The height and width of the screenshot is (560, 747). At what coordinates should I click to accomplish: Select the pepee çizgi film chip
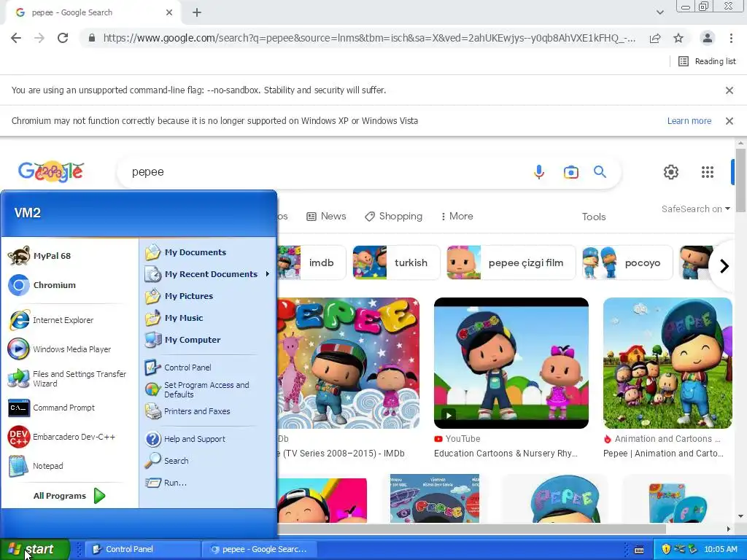511,262
